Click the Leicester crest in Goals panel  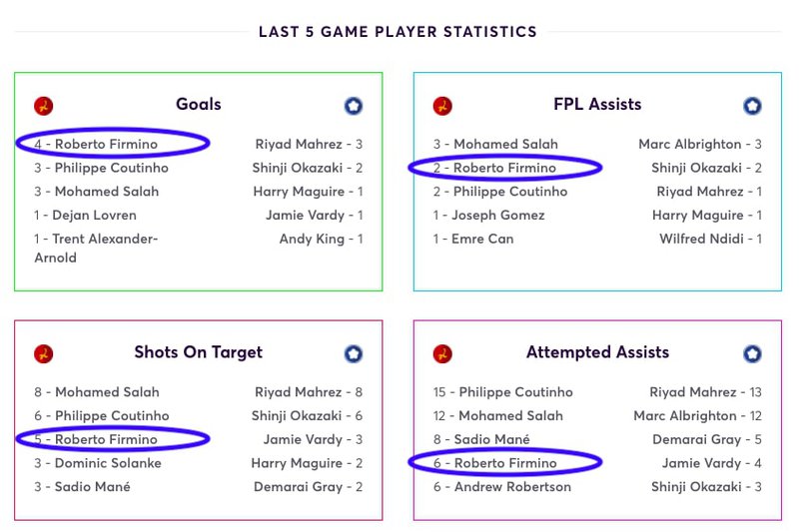pos(354,106)
